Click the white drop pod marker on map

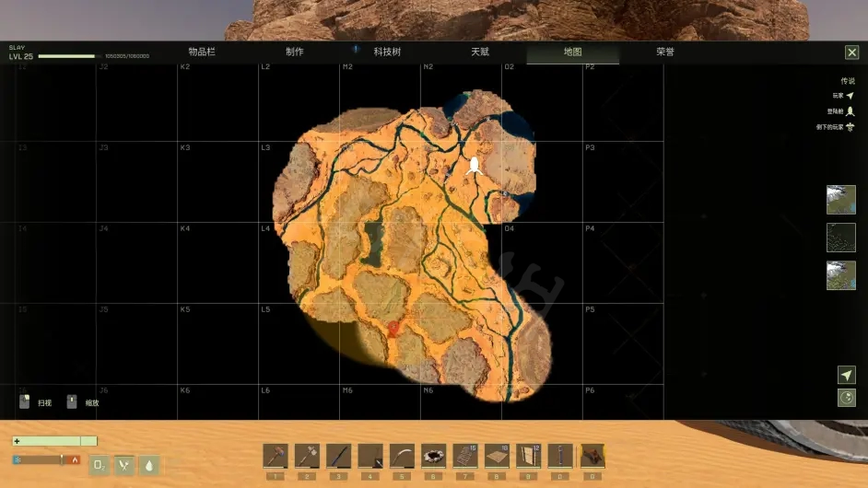475,166
